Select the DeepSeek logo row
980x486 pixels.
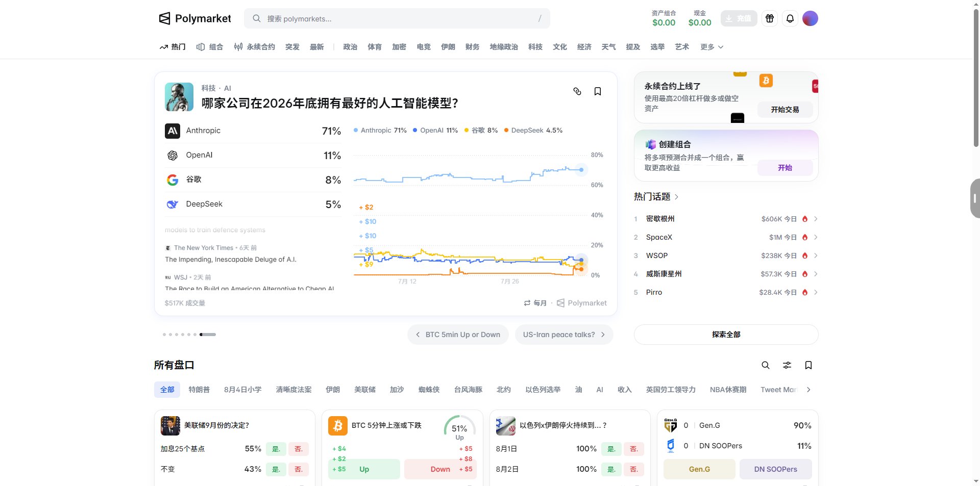pos(173,204)
